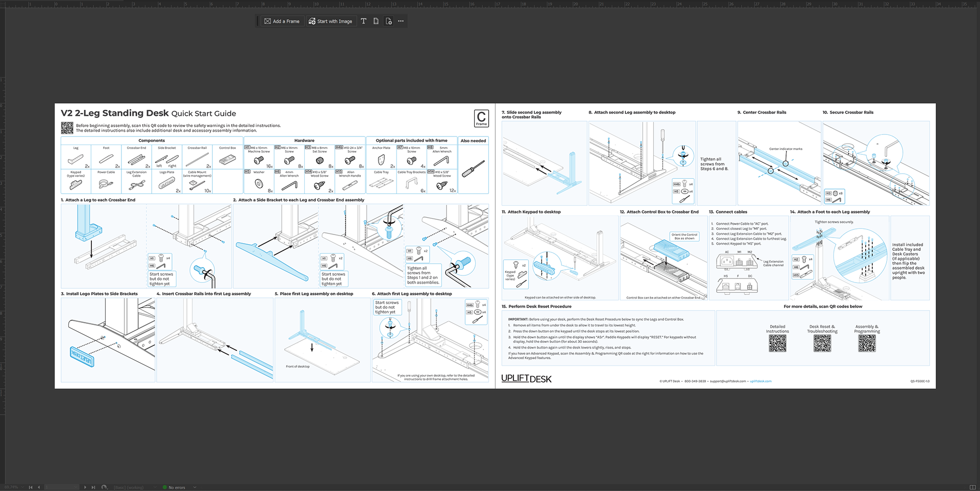This screenshot has height=491, width=980.
Task: Click the split layout view icon at bottom right
Action: click(972, 487)
